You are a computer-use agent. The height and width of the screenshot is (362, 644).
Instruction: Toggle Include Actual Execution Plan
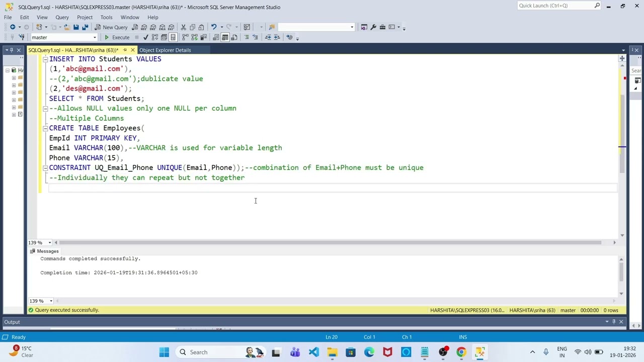pyautogui.click(x=185, y=37)
